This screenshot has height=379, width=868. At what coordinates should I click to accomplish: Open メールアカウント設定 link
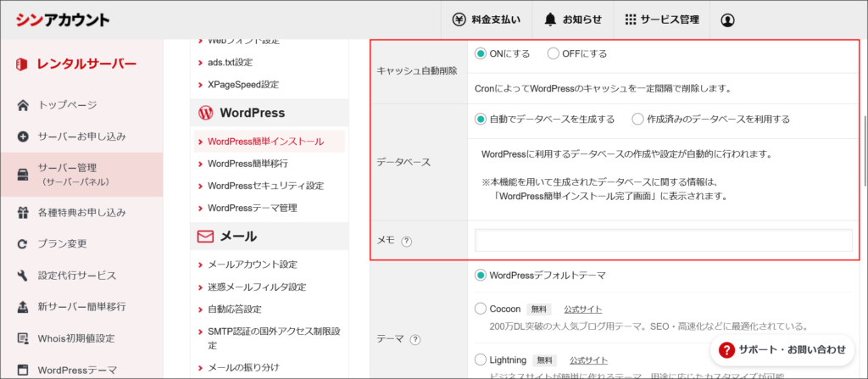253,265
